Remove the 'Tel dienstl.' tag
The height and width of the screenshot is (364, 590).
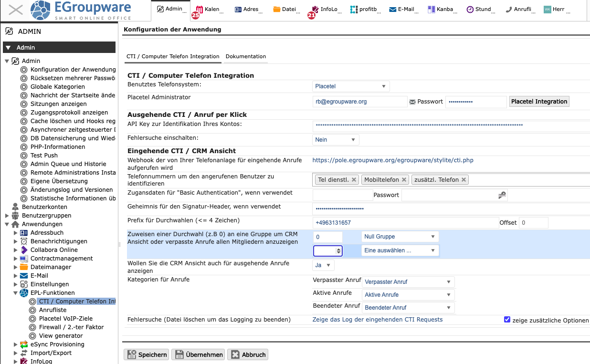pyautogui.click(x=354, y=180)
